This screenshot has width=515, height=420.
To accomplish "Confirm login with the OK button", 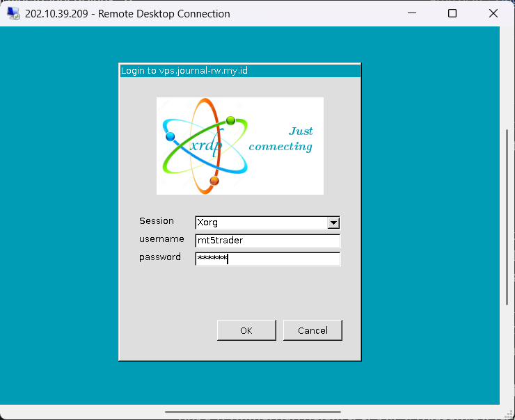I will coord(246,330).
